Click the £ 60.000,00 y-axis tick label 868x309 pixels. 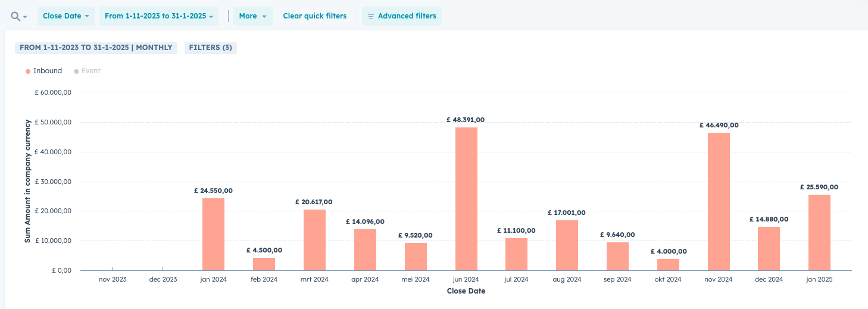[x=54, y=92]
